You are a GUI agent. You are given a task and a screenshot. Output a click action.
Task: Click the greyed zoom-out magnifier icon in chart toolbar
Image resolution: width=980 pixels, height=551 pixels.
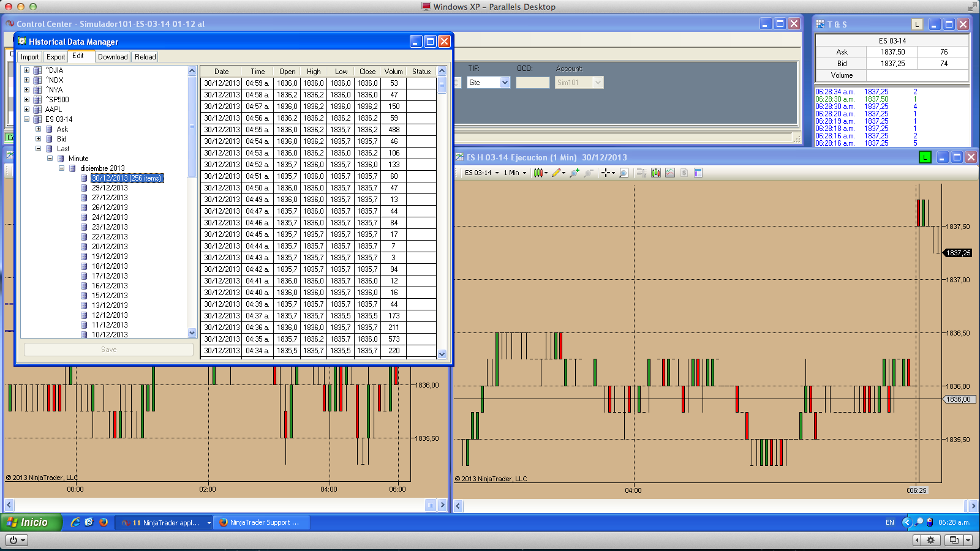[x=589, y=173]
